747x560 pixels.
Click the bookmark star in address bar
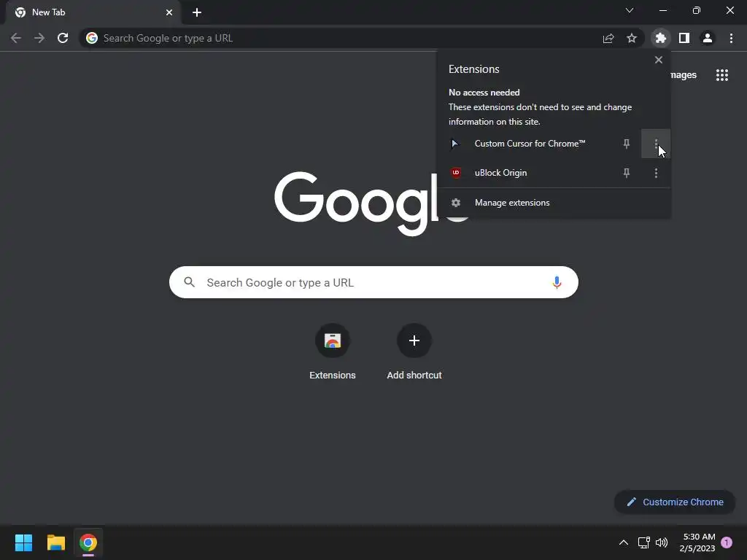pyautogui.click(x=632, y=38)
